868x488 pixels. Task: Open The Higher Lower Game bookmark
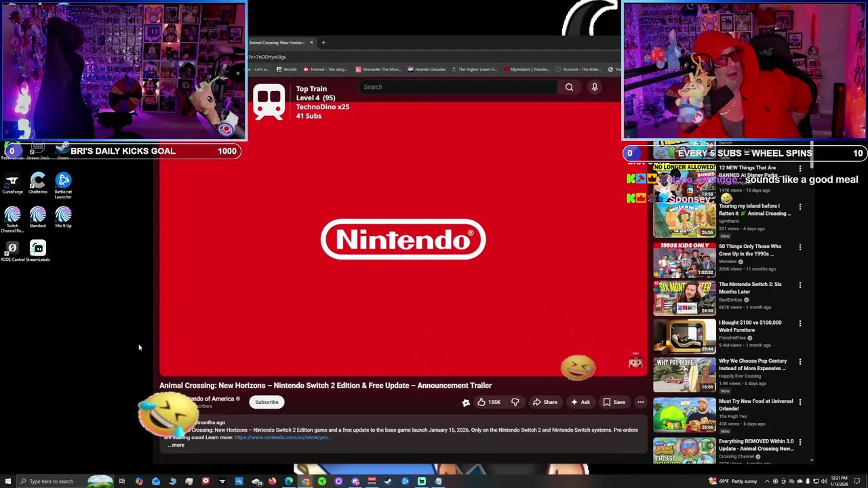(x=474, y=69)
